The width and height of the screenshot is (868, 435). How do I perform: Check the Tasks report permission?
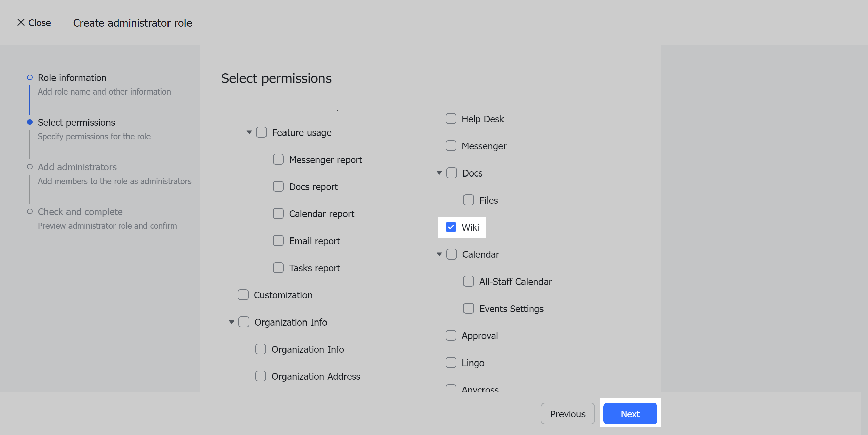278,268
